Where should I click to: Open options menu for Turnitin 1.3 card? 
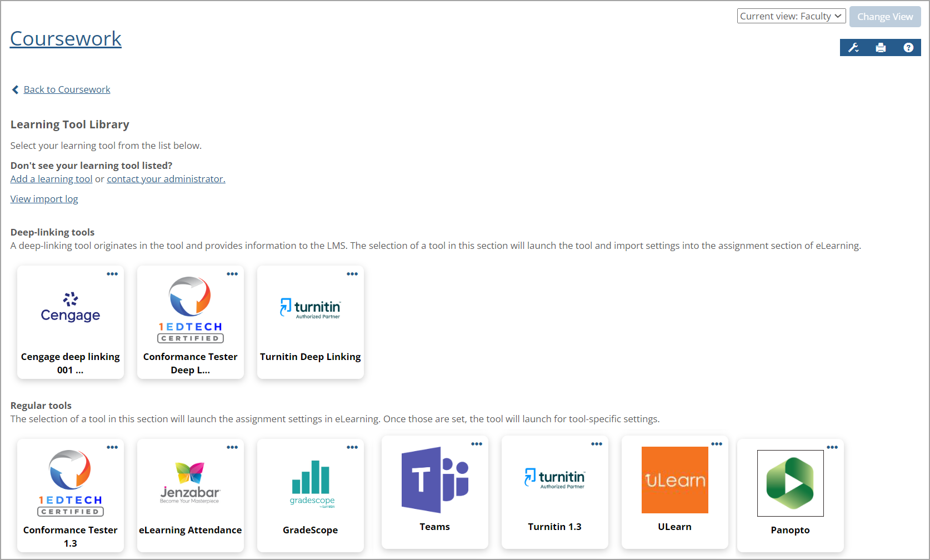point(597,444)
